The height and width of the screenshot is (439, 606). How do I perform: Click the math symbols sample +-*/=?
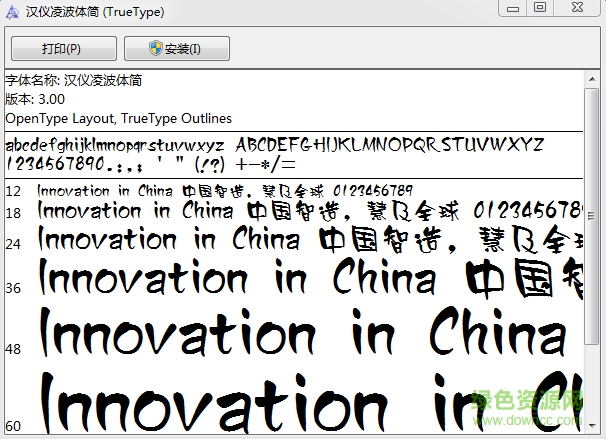pyautogui.click(x=266, y=165)
